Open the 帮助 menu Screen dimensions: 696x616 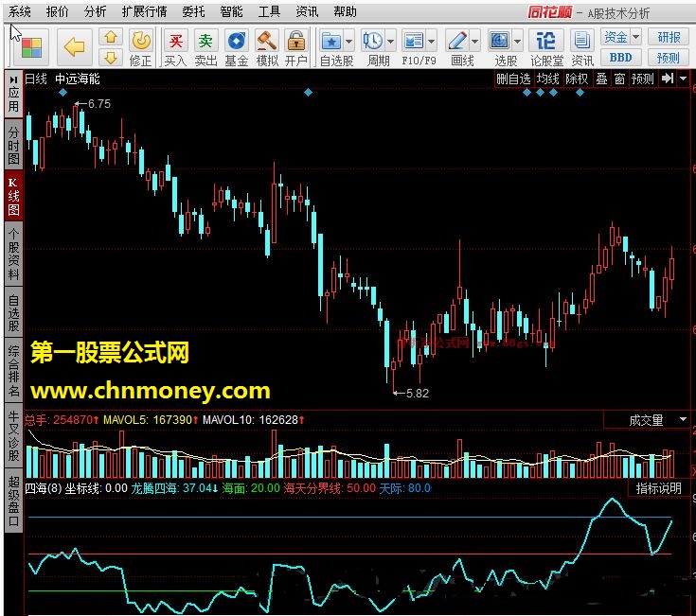coord(345,12)
